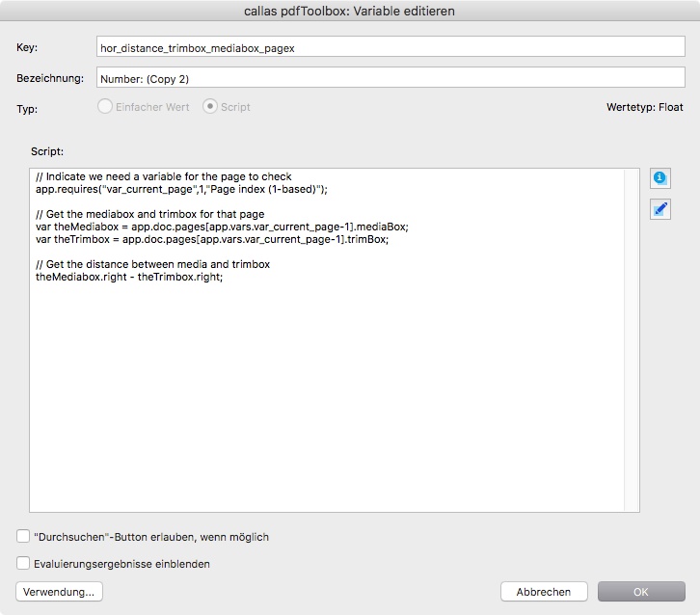This screenshot has width=700, height=615.
Task: Click into the Key input field
Action: (x=390, y=47)
